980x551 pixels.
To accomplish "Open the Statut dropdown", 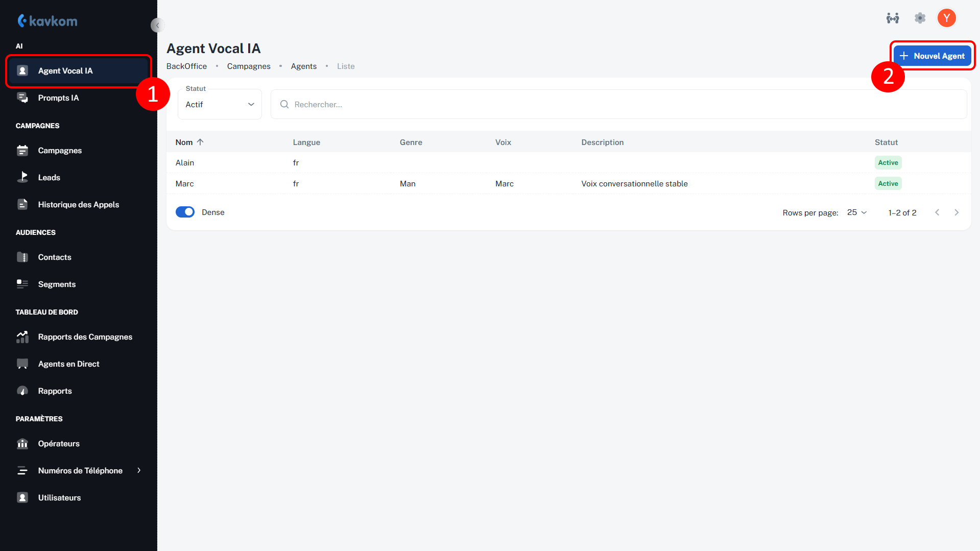I will (x=220, y=104).
